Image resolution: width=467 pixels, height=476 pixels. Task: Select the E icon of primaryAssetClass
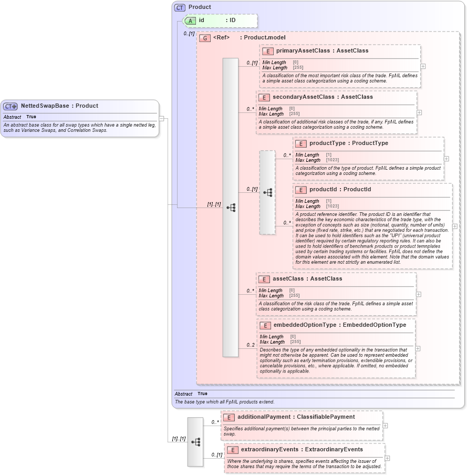click(268, 51)
